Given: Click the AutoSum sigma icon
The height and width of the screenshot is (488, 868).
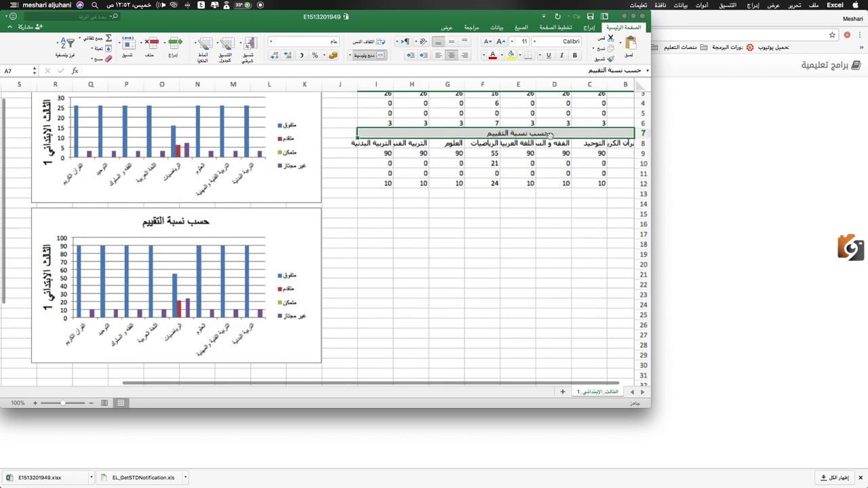Looking at the screenshot, I should 108,39.
